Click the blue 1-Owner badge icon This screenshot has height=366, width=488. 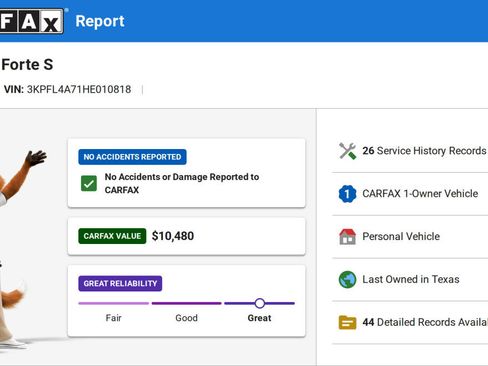(347, 194)
